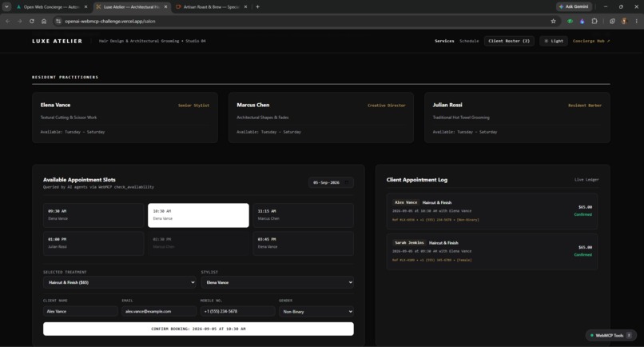Pick the 03:45 PM Elena Vance slot
This screenshot has height=347, width=644.
[x=303, y=243]
